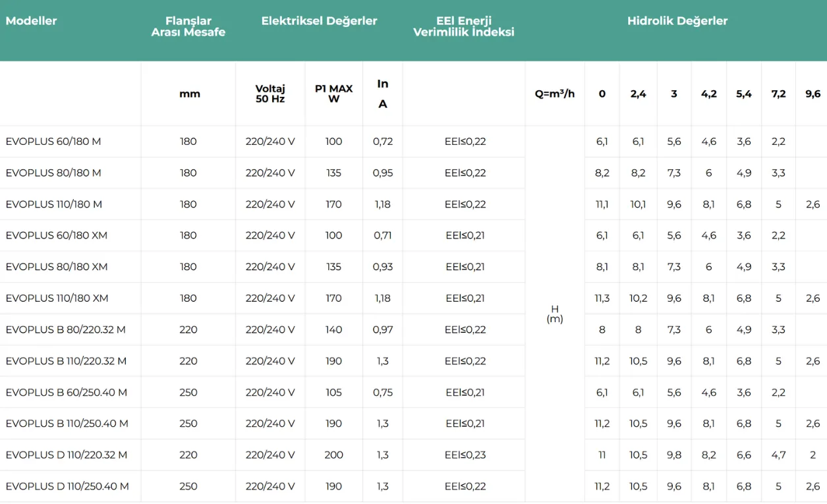Click the 2,2 value in EVOPLUS 60/180 M row
The image size is (827, 504).
tap(779, 142)
